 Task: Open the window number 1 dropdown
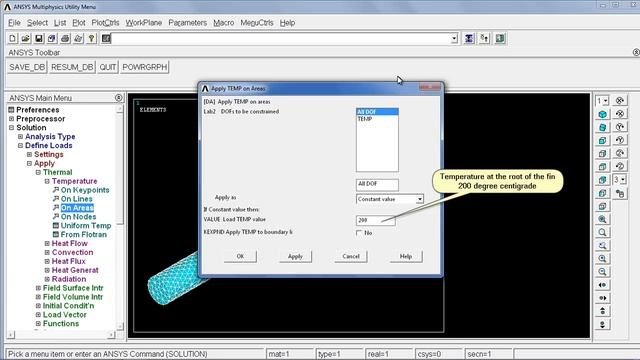606,100
